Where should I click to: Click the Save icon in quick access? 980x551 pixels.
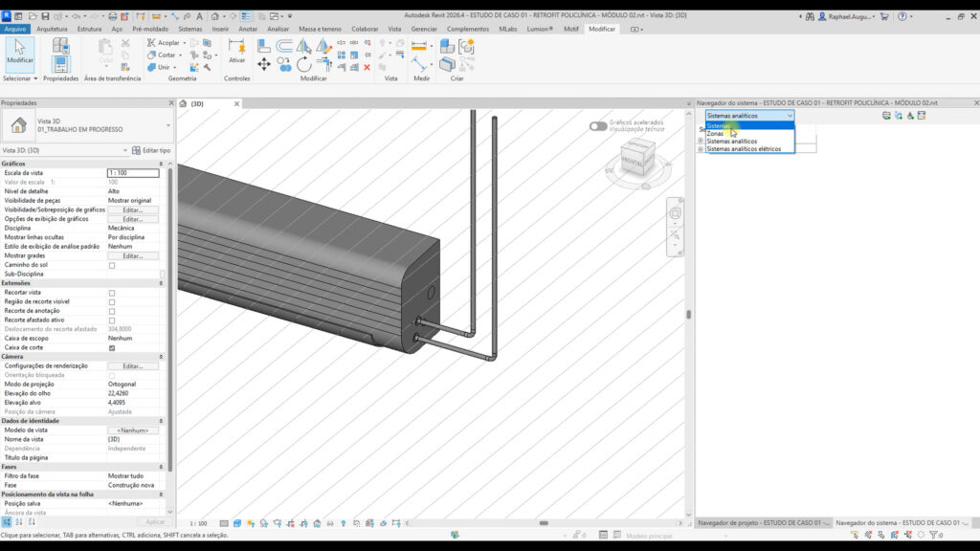pyautogui.click(x=45, y=16)
